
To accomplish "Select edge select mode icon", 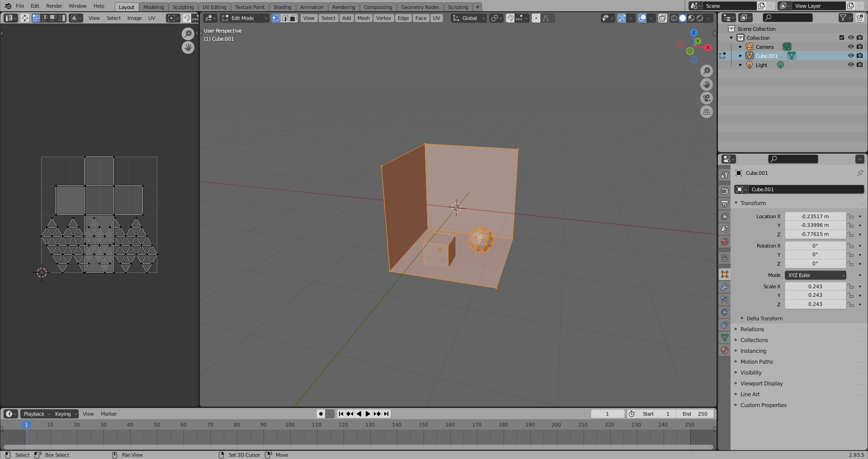I will [x=284, y=18].
